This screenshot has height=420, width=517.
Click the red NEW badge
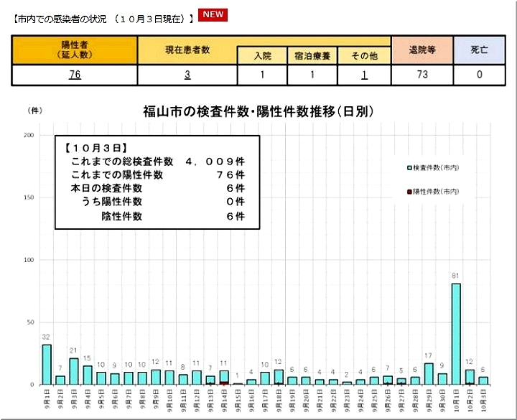point(213,14)
